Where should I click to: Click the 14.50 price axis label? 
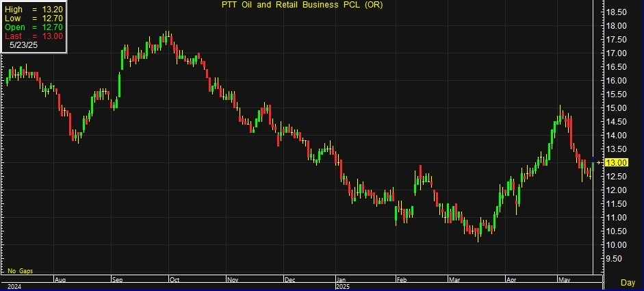pyautogui.click(x=617, y=122)
